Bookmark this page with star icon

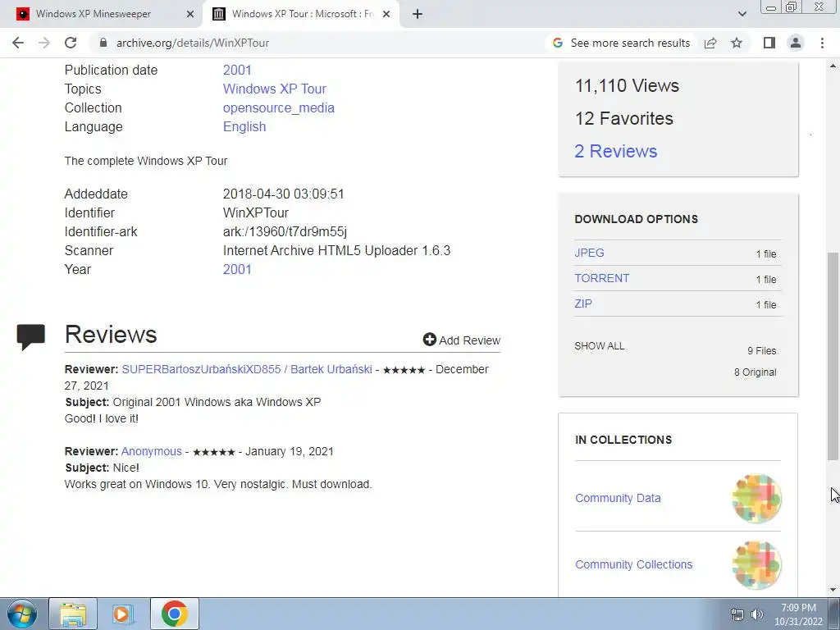coord(737,43)
